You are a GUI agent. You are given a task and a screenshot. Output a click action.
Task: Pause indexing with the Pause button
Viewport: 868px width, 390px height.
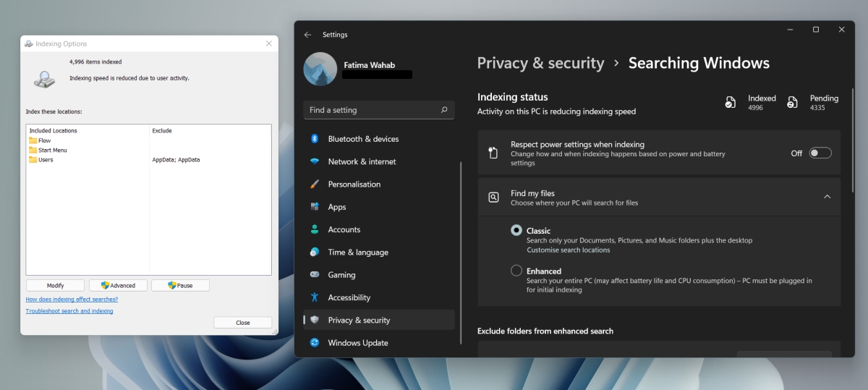pos(180,286)
